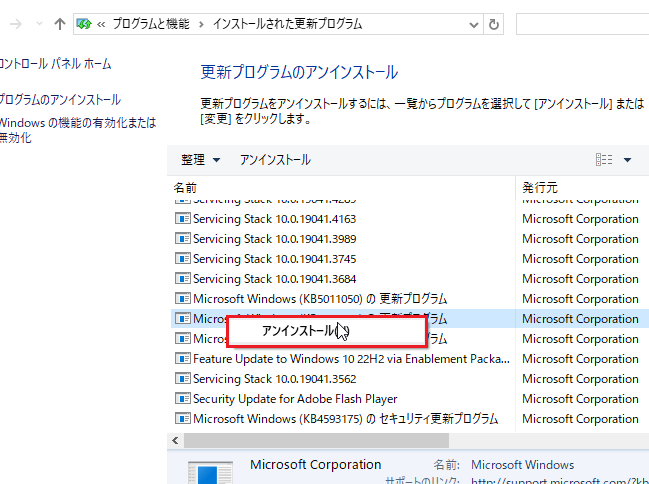649x484 pixels.
Task: Expand the 整理 dropdown menu
Action: pyautogui.click(x=198, y=160)
